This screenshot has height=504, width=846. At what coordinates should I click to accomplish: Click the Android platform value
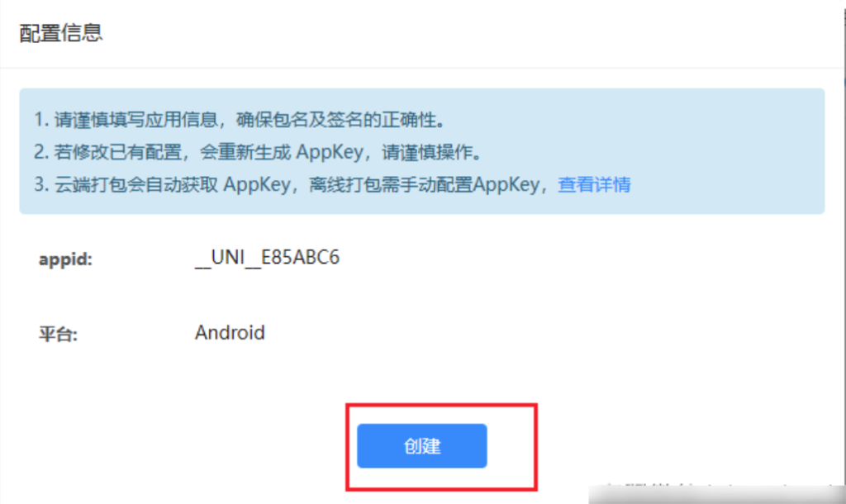click(230, 332)
